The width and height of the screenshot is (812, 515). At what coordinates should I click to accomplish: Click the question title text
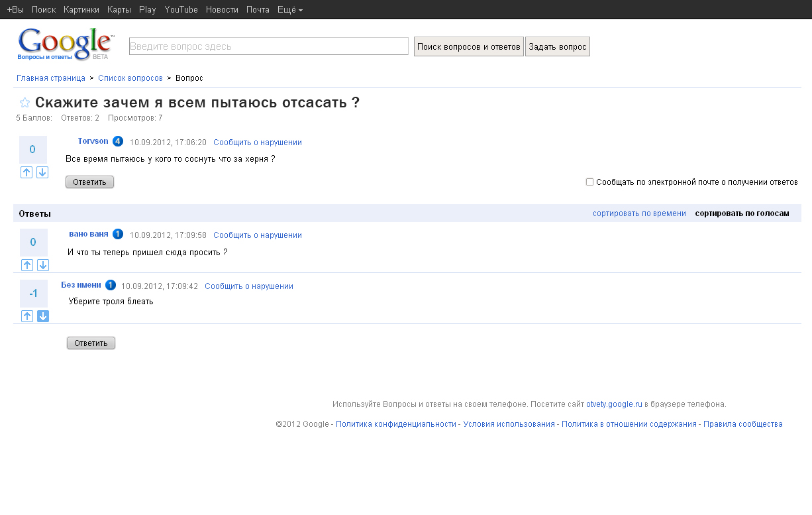point(197,103)
